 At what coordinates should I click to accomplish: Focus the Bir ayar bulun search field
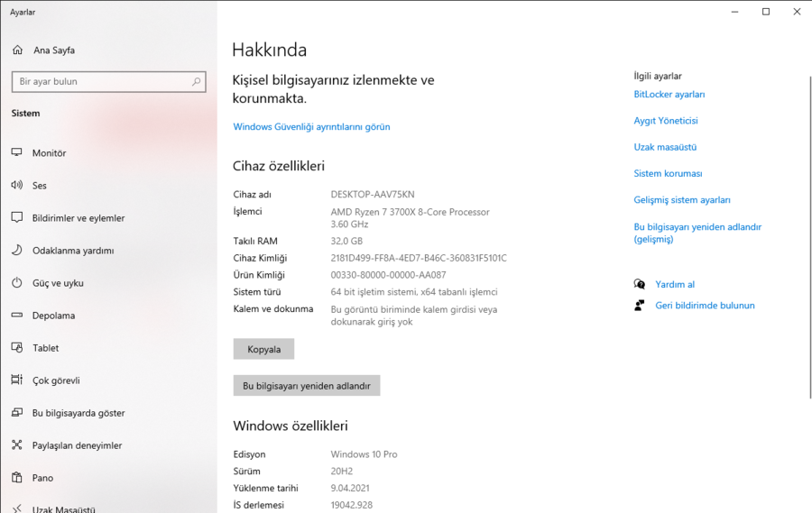click(x=101, y=82)
